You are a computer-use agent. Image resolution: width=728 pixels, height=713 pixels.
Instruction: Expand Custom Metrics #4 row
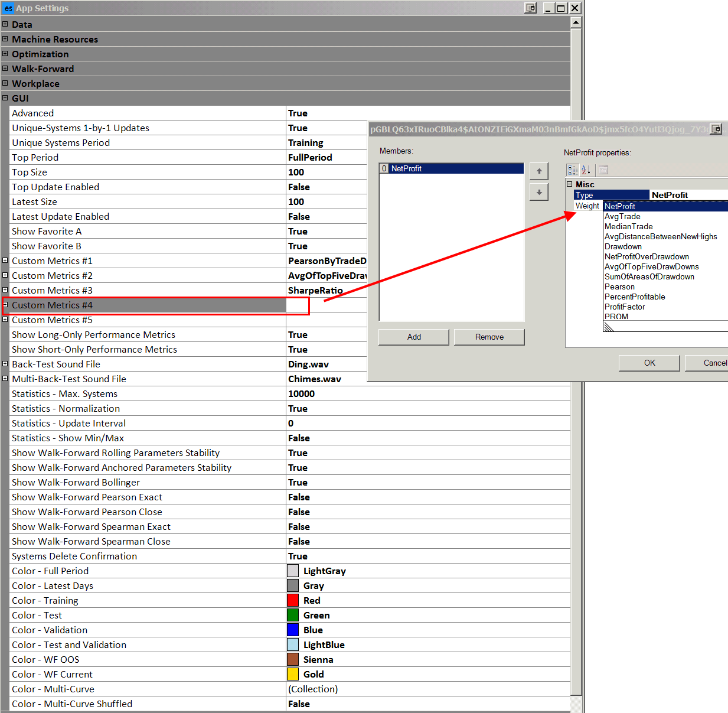click(x=5, y=305)
